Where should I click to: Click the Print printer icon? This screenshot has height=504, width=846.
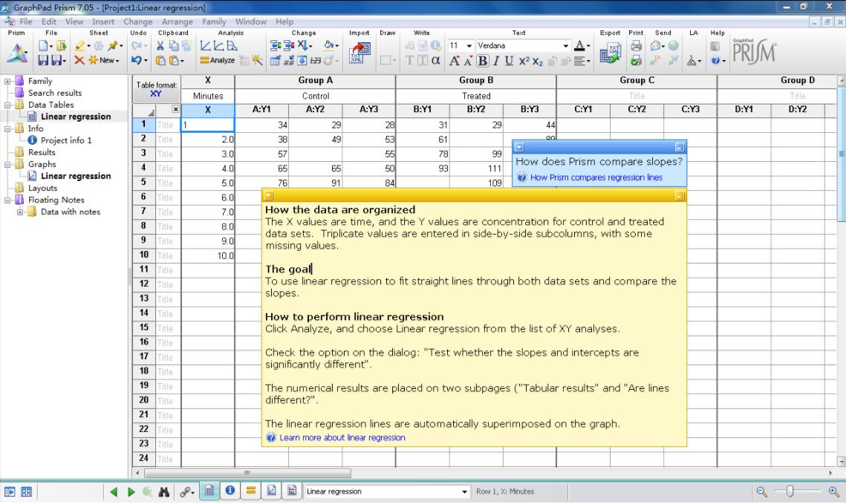pyautogui.click(x=636, y=46)
